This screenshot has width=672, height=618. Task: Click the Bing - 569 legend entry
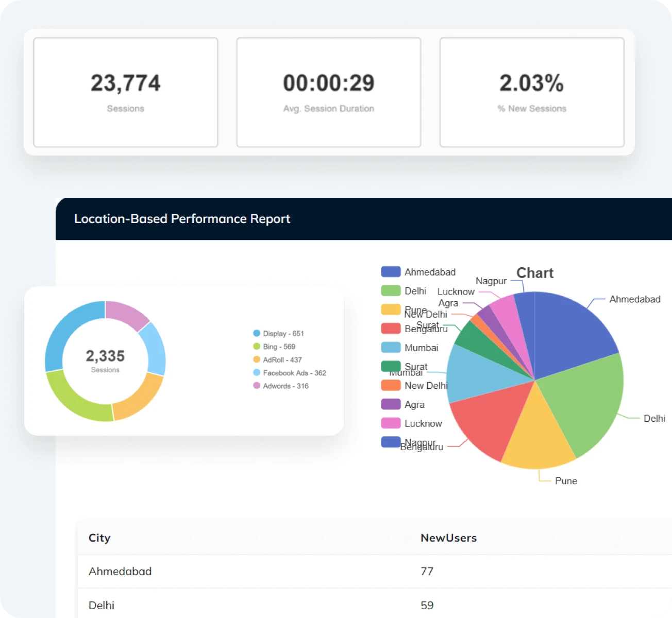[274, 347]
